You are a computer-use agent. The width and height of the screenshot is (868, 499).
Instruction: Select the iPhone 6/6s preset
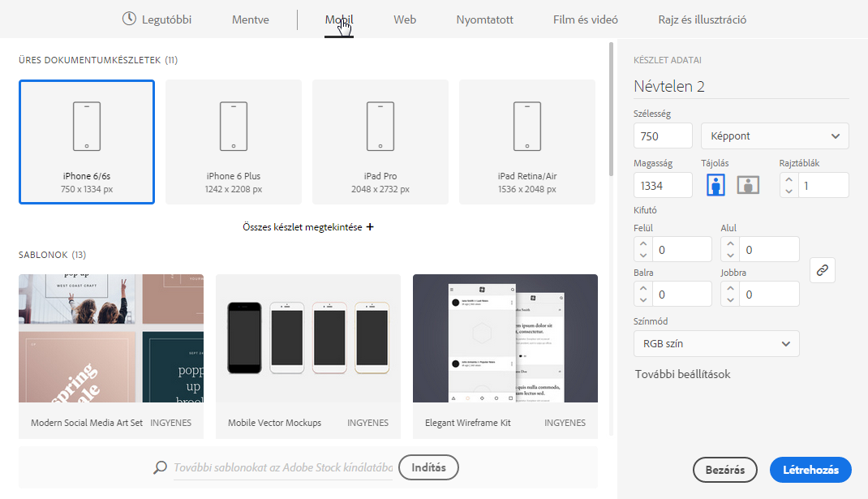point(86,142)
